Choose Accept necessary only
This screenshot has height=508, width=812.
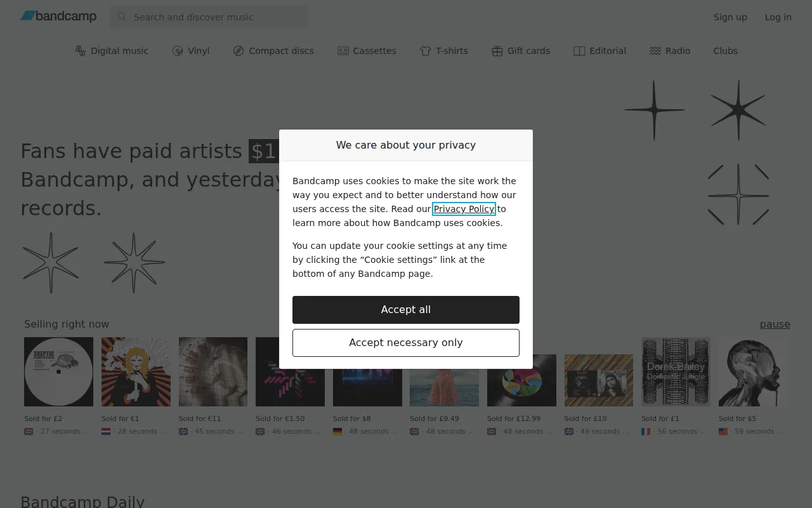tap(406, 342)
